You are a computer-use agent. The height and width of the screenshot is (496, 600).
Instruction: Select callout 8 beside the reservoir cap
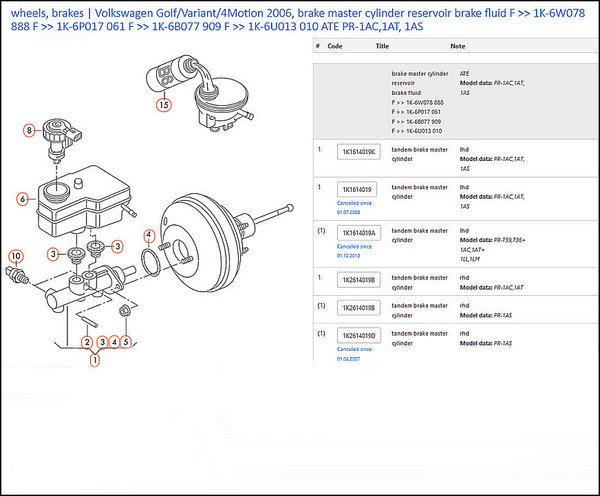pyautogui.click(x=31, y=130)
